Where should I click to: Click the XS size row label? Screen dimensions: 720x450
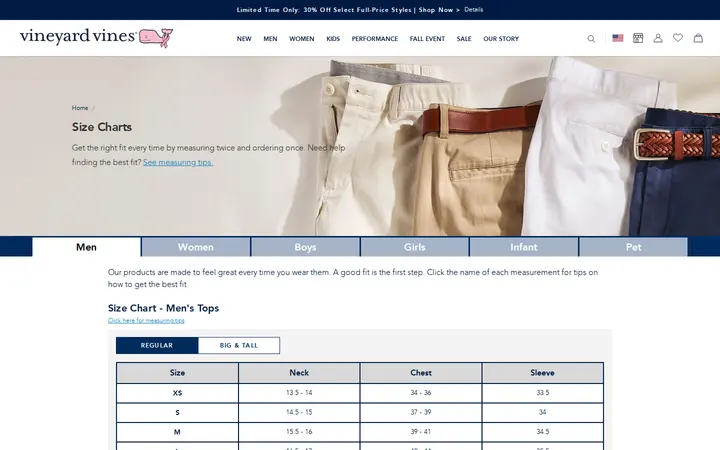[177, 393]
